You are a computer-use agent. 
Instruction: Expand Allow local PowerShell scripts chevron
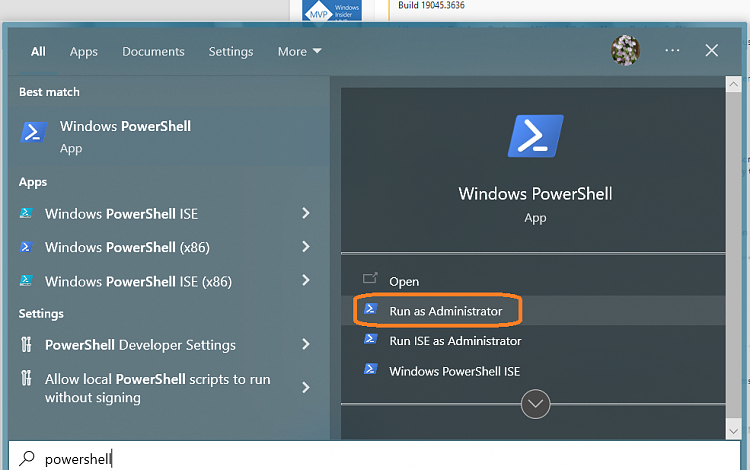click(306, 387)
